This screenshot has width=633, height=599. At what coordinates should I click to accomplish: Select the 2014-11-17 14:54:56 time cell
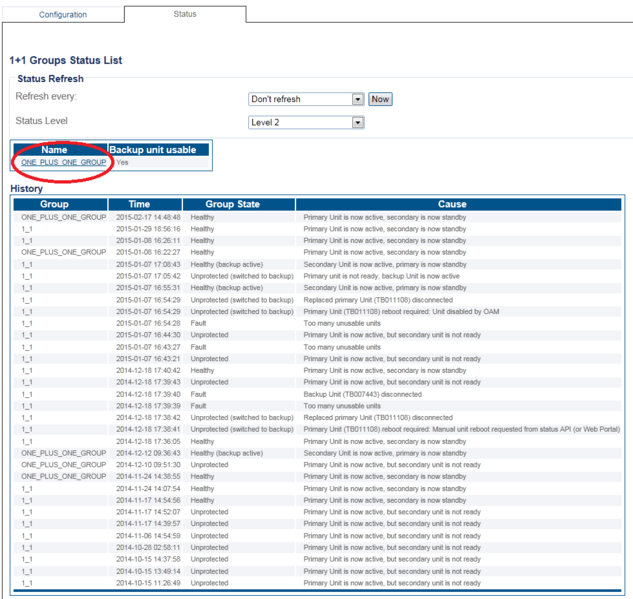pos(148,501)
